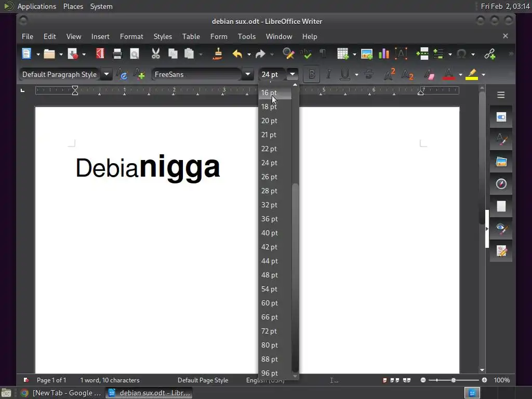Cut the selection with scissors icon
The width and height of the screenshot is (532, 399).
(156, 54)
